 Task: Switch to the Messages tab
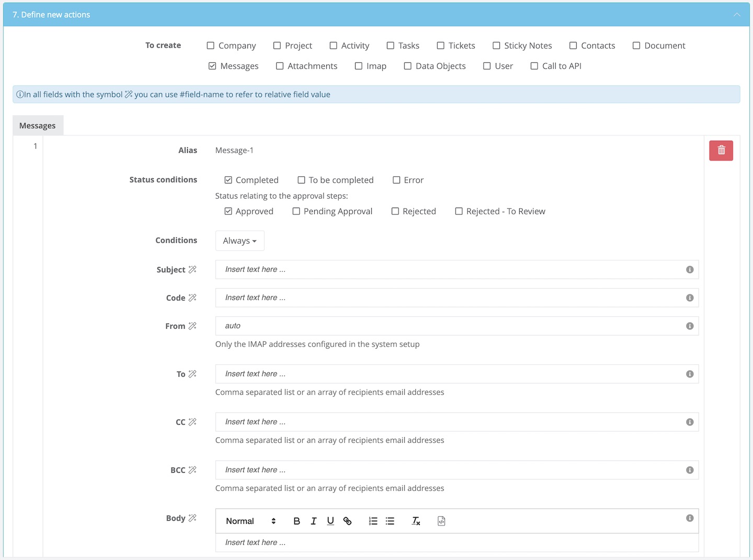[x=37, y=125]
